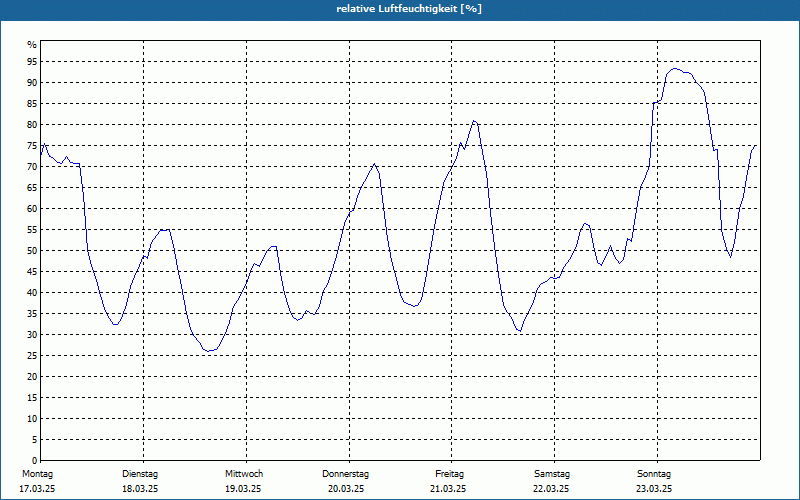
Task: Click the date '20.03.25'
Action: coord(346,489)
